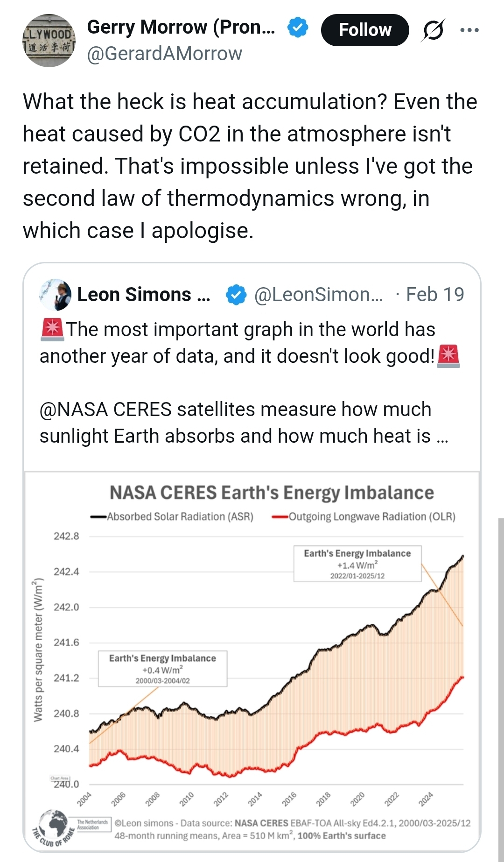504x862 pixels.
Task: Click the verified badge beside Gerry Morrow
Action: point(297,28)
